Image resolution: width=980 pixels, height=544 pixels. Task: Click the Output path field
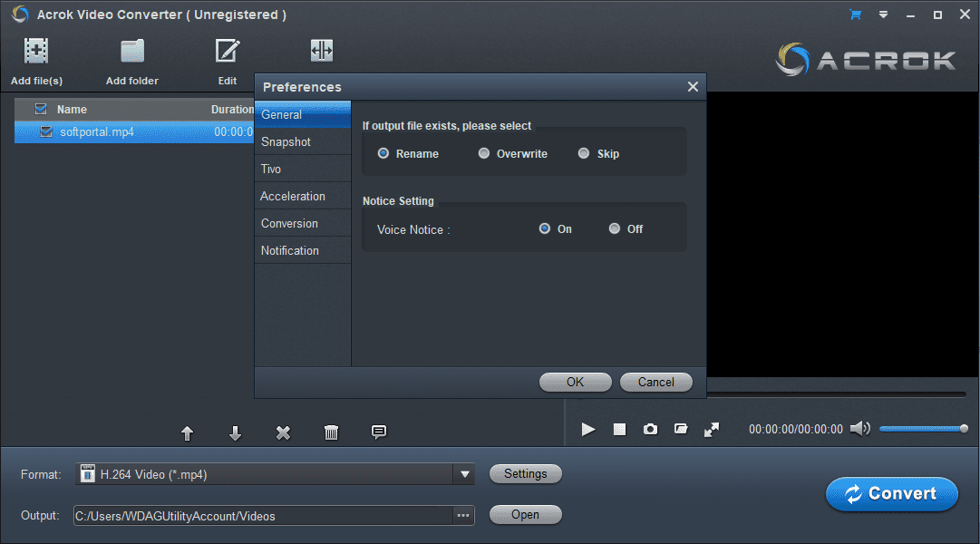point(263,516)
